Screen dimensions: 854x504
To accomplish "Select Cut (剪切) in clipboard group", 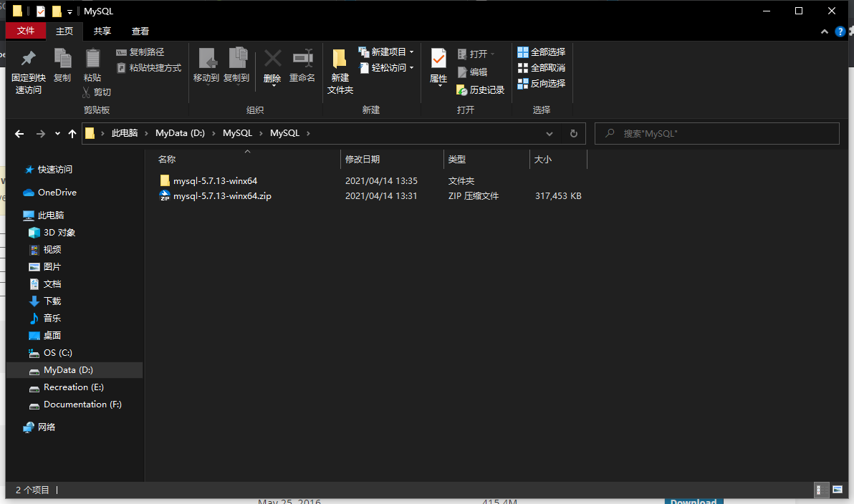I will pyautogui.click(x=97, y=92).
